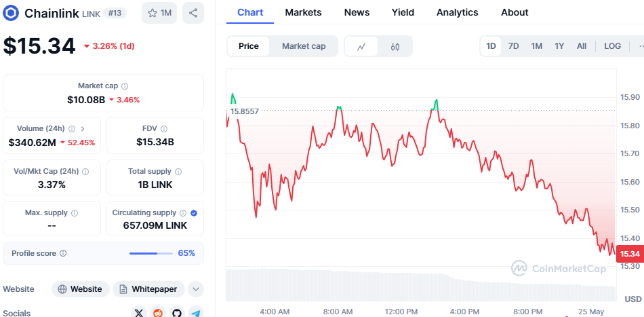This screenshot has width=644, height=317.
Task: Click the 3.26% (1d) price change
Action: coord(109,46)
